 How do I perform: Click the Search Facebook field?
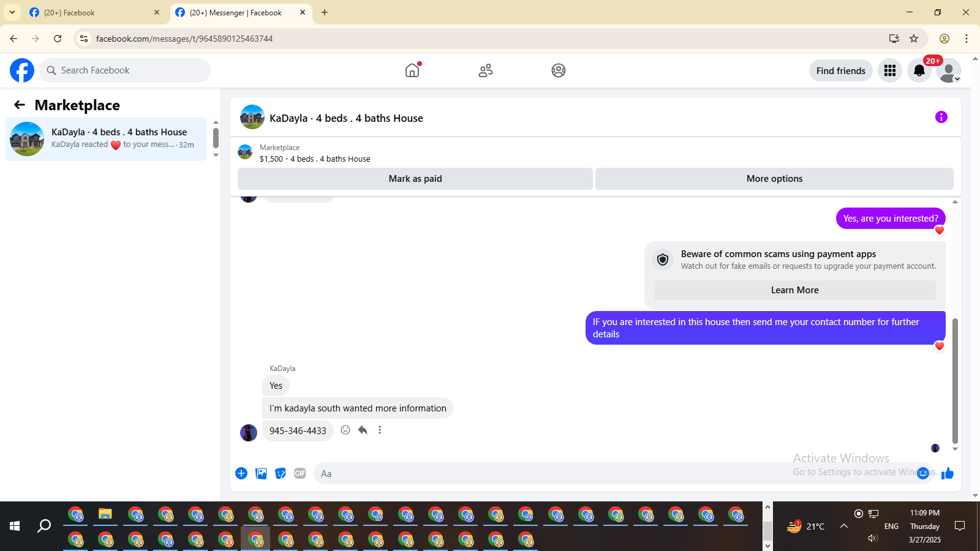point(125,70)
